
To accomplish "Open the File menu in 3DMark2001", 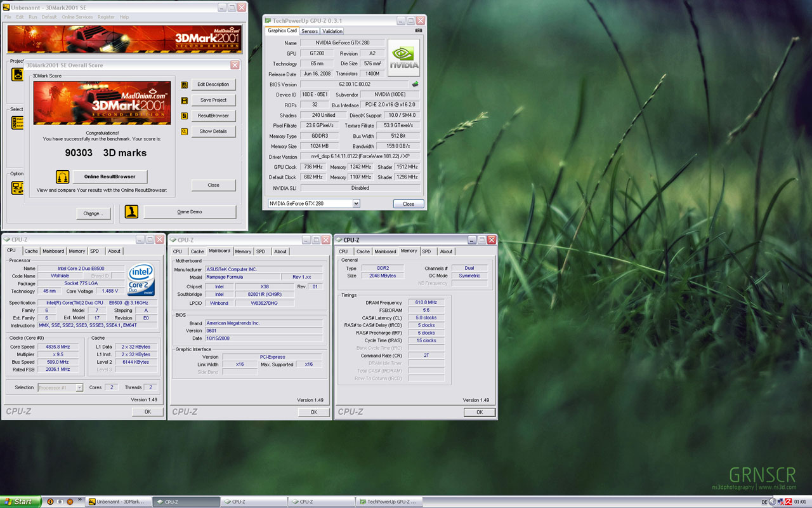I will [x=8, y=17].
